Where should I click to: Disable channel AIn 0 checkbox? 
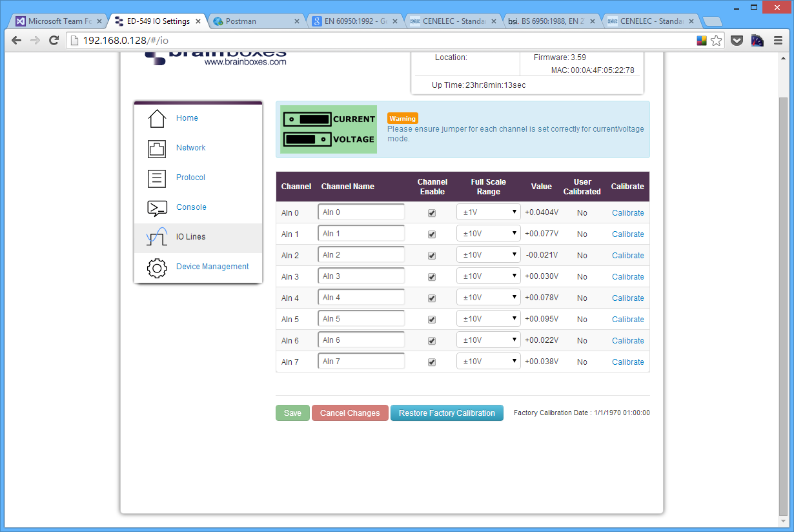point(432,213)
